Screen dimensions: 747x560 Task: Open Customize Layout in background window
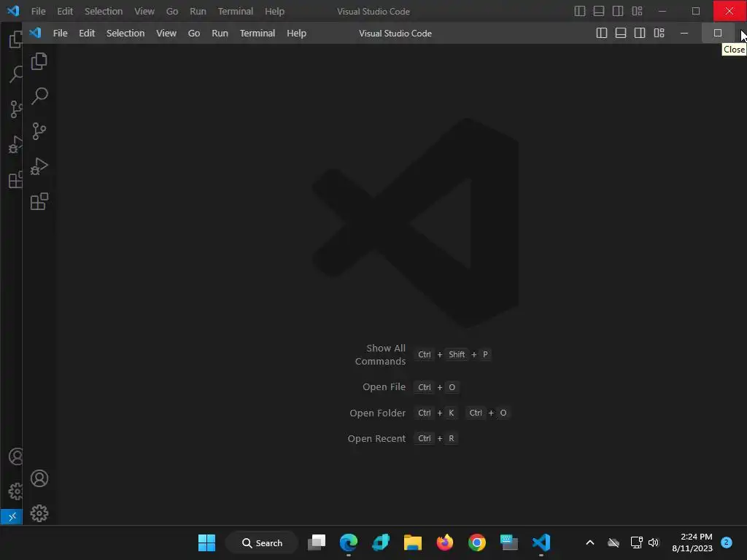[x=637, y=11]
